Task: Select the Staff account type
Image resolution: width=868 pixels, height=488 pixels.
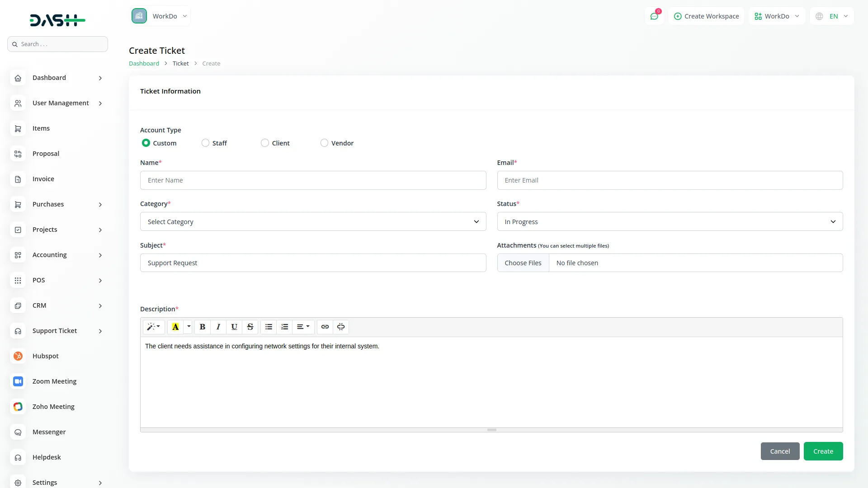Action: [206, 143]
